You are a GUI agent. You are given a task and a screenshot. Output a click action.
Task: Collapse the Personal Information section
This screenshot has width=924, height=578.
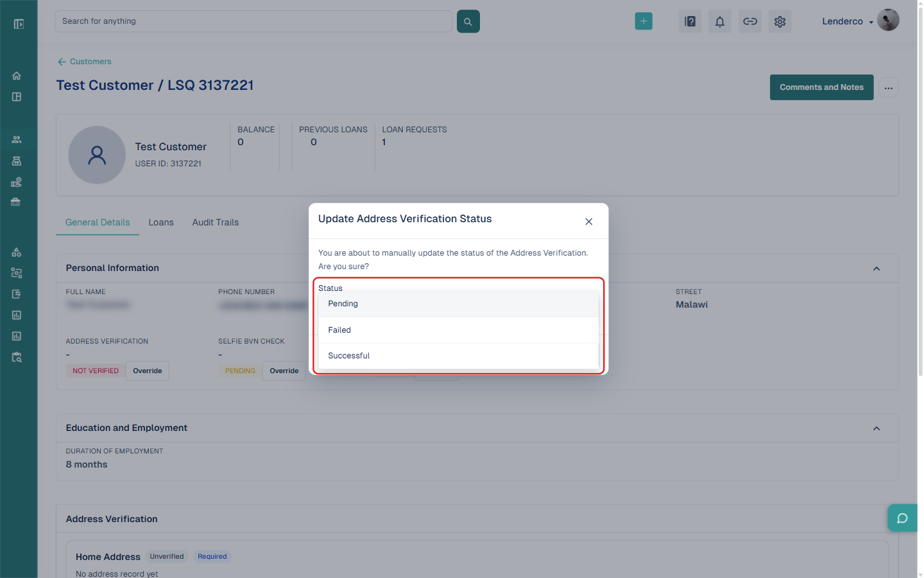pos(877,268)
